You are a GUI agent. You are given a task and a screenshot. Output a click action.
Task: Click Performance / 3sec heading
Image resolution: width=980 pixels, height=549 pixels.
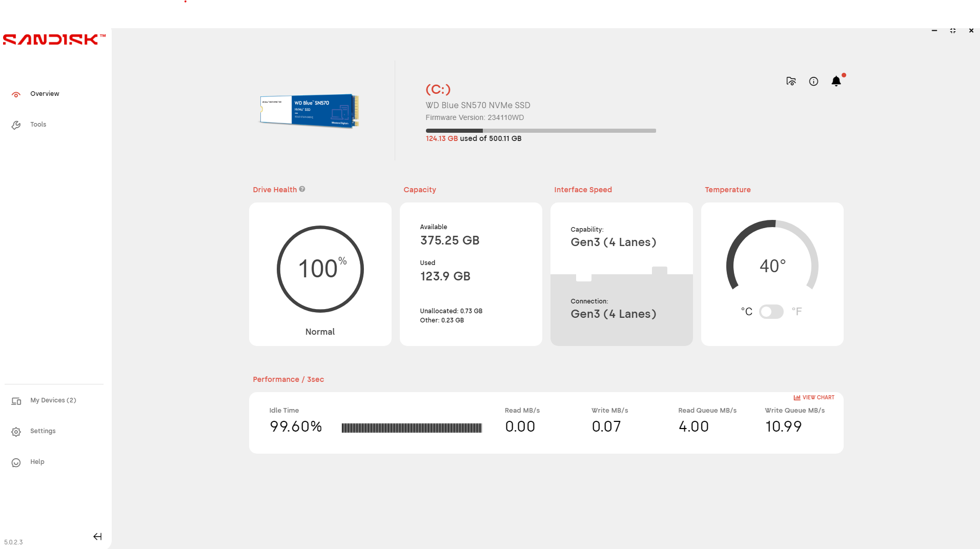(x=288, y=379)
